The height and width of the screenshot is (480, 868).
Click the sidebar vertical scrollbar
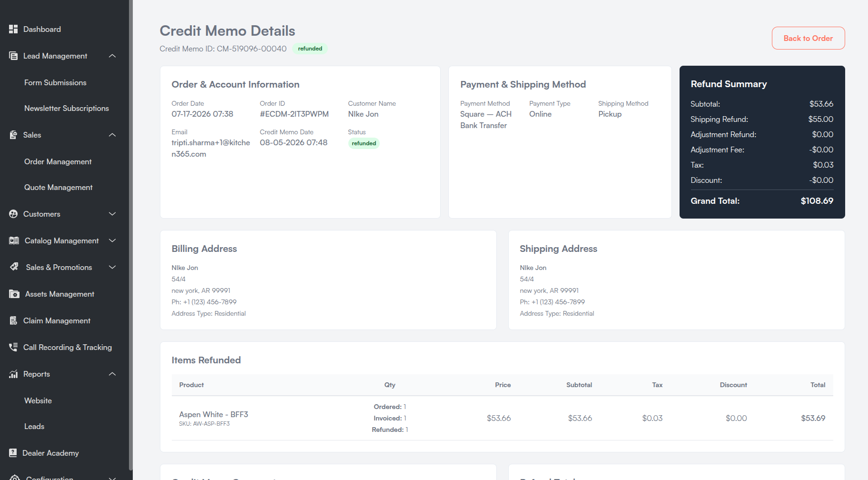tap(130, 235)
